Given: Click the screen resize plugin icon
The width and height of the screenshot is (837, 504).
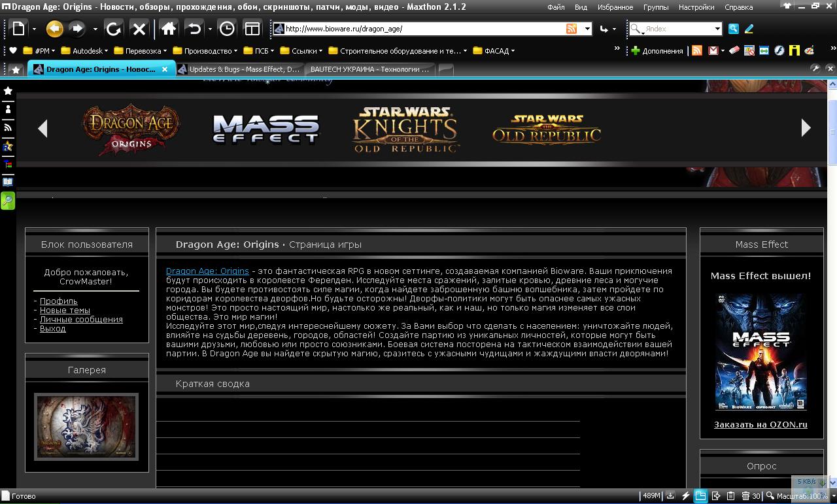Looking at the screenshot, I should coord(764,50).
